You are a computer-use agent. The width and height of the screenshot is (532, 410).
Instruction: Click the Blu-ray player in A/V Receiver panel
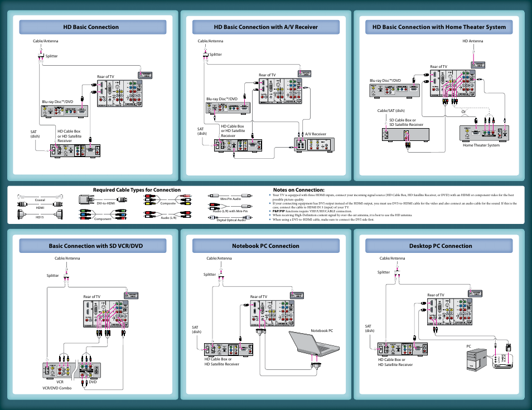tap(228, 108)
